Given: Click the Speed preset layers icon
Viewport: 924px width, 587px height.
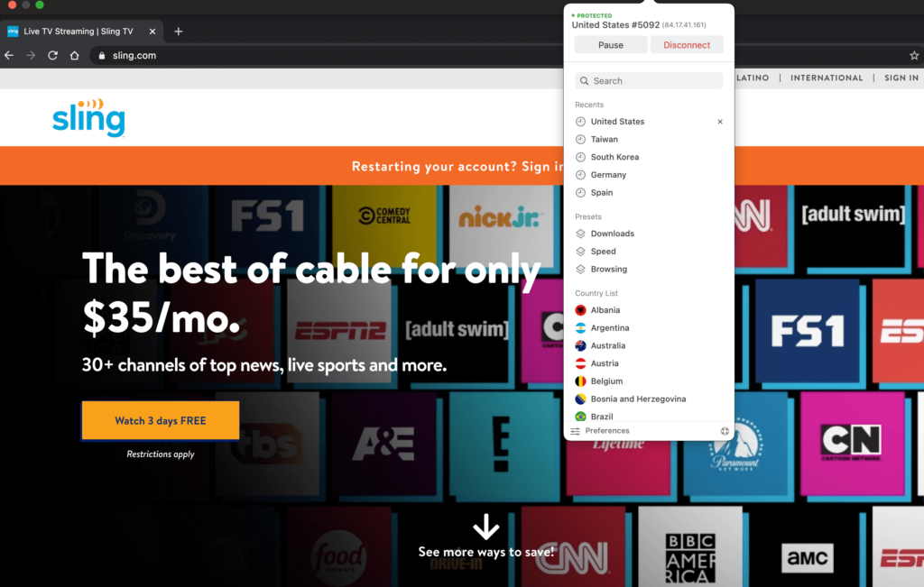Looking at the screenshot, I should click(x=580, y=252).
